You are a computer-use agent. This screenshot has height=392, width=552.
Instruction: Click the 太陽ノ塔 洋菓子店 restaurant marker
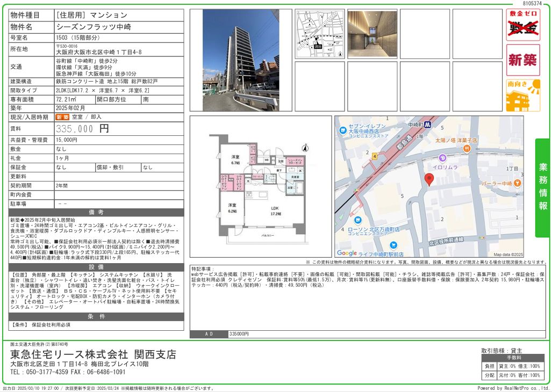coord(467,149)
